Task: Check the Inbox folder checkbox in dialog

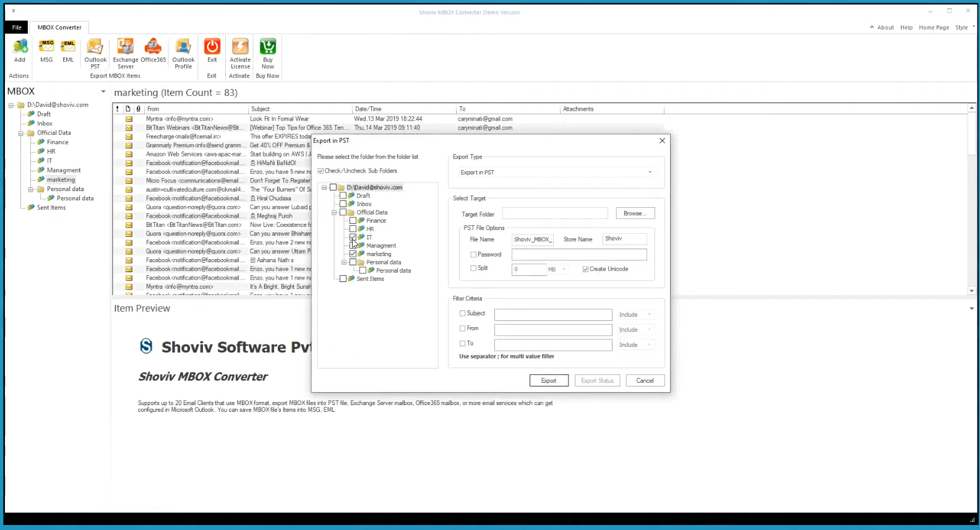Action: (x=343, y=204)
